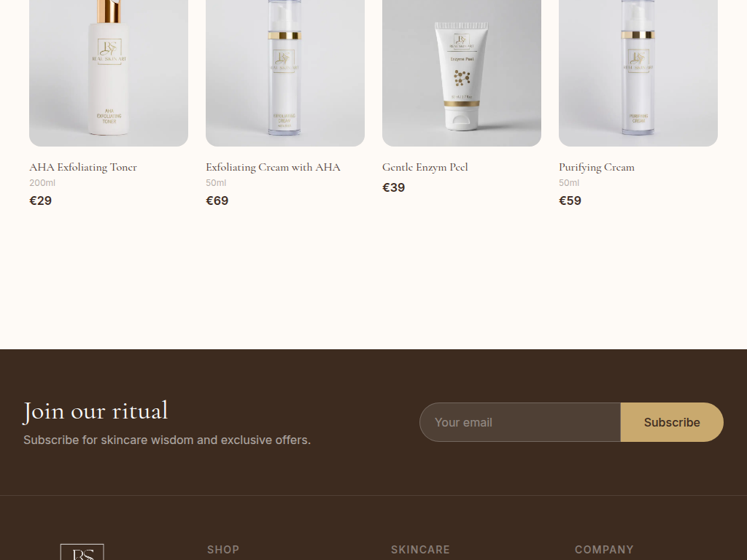This screenshot has height=560, width=747.
Task: Open the AHA Exfoliating Toner product image
Action: pyautogui.click(x=109, y=73)
